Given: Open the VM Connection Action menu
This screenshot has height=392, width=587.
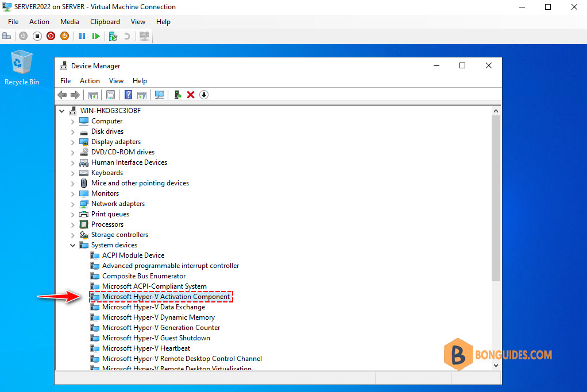Looking at the screenshot, I should click(39, 22).
